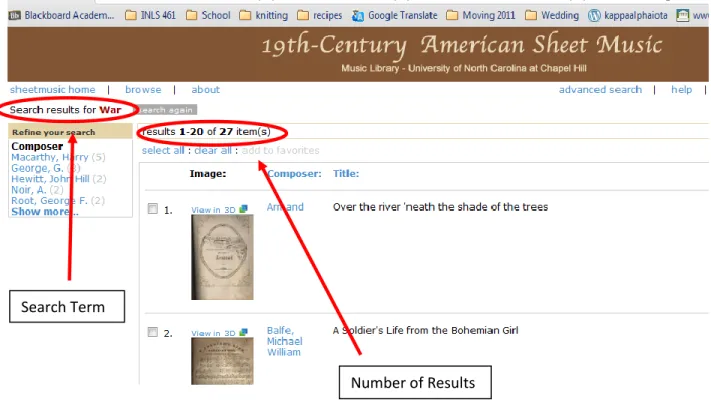Viewport: 711px width, 408px height.
Task: Check the checkbox for result 1
Action: 153,209
